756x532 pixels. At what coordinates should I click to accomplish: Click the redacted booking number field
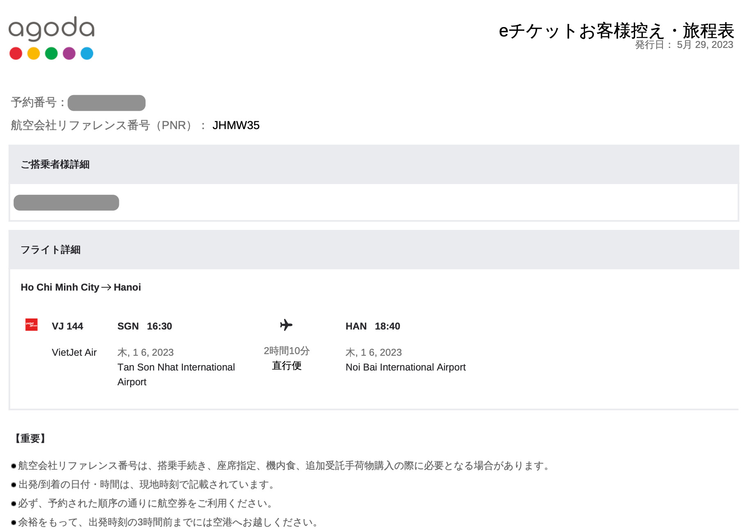[107, 103]
